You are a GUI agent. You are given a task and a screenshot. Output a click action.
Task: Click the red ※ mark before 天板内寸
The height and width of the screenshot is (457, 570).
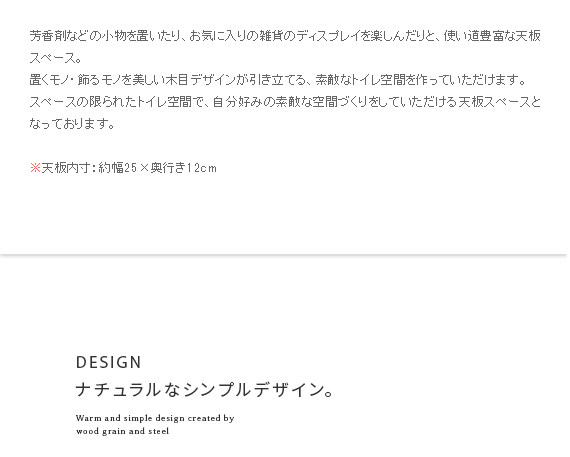35,168
